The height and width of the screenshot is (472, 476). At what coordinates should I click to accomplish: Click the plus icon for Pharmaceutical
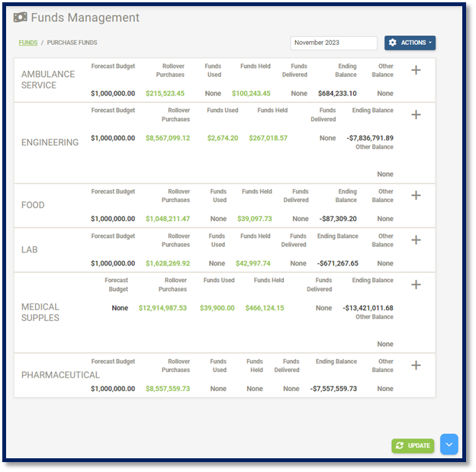pyautogui.click(x=416, y=365)
